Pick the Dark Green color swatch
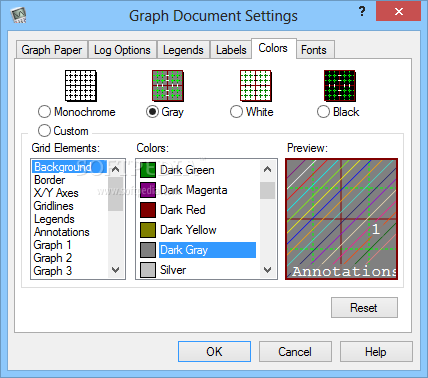 coord(148,170)
